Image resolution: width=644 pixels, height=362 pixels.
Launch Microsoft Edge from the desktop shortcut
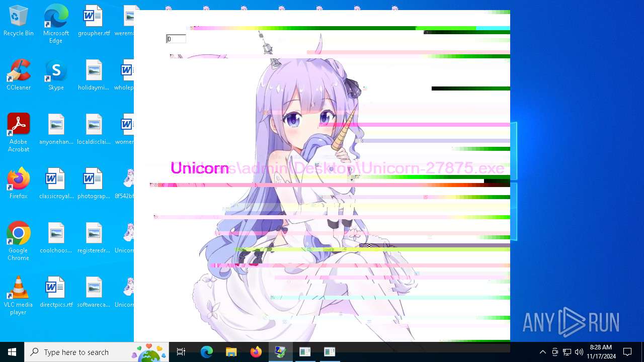[x=56, y=24]
